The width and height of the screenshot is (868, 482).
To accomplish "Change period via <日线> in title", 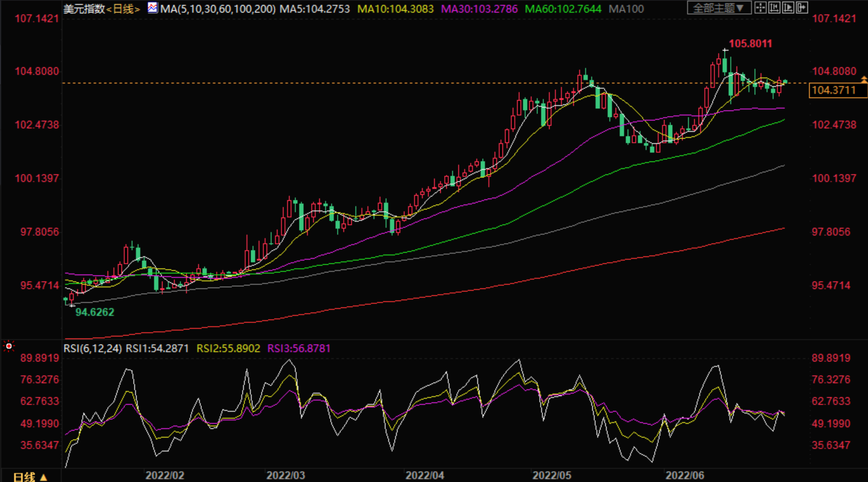I will 123,9.
